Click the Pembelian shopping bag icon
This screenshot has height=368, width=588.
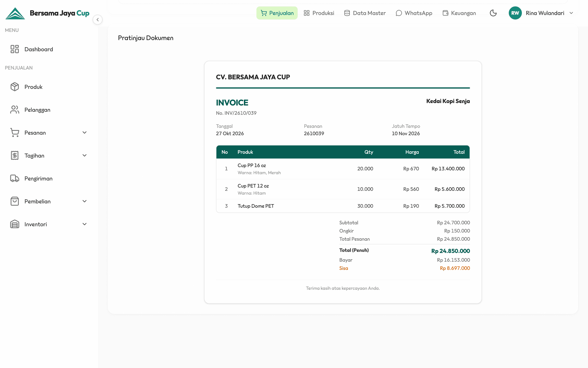(x=15, y=201)
